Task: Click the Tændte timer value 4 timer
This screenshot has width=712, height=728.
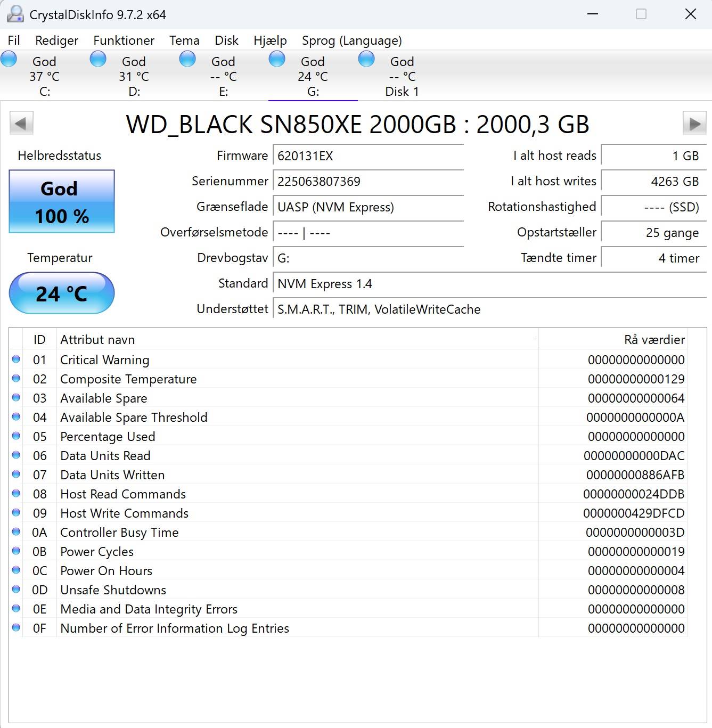Action: [x=653, y=258]
